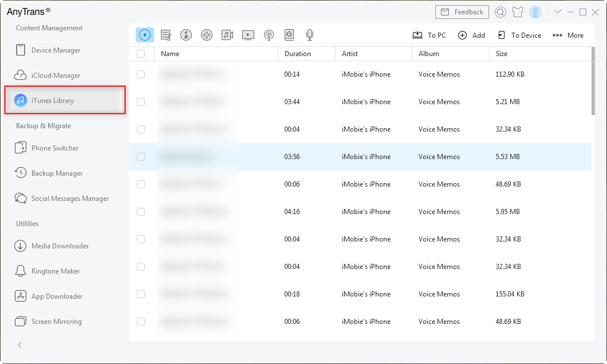Open the Music Videos category icon

tap(227, 35)
